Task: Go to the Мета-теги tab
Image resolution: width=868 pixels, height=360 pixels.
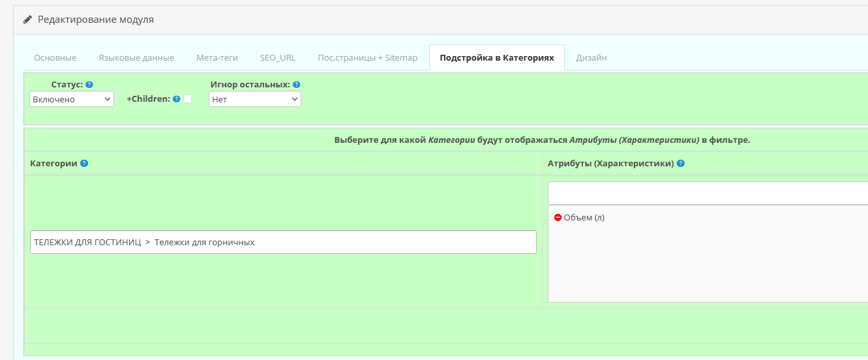Action: (217, 57)
